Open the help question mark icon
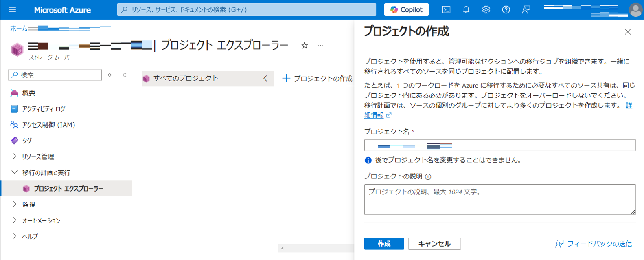 point(506,9)
